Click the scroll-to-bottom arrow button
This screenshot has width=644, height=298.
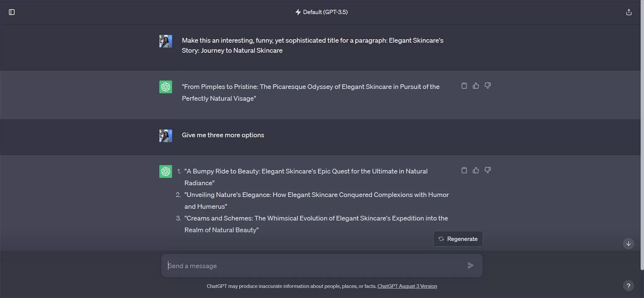[629, 244]
